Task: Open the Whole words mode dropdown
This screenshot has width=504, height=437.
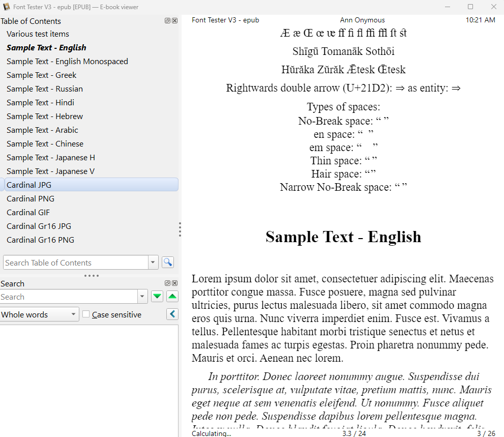Action: tap(39, 314)
